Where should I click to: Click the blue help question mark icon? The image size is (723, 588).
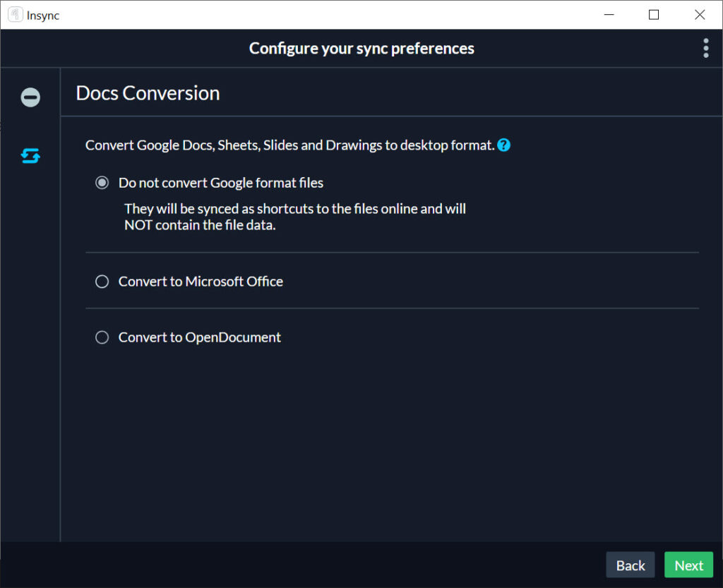pyautogui.click(x=503, y=145)
